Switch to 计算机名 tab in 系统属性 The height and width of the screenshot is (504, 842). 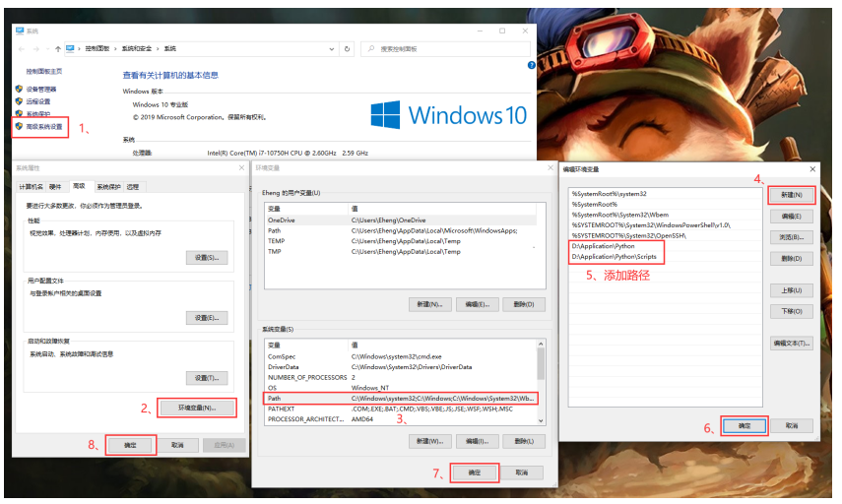[x=31, y=187]
